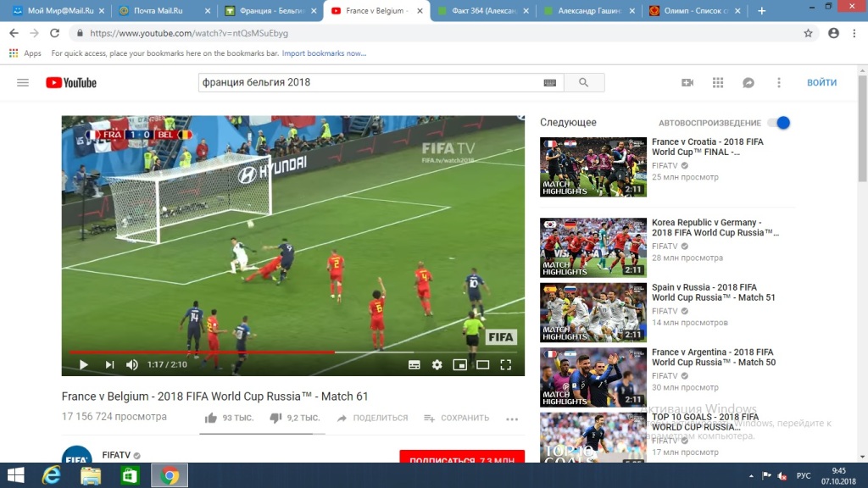Switch to the Франция - Бельгия tab
Screen dimensions: 868x488
[270, 10]
